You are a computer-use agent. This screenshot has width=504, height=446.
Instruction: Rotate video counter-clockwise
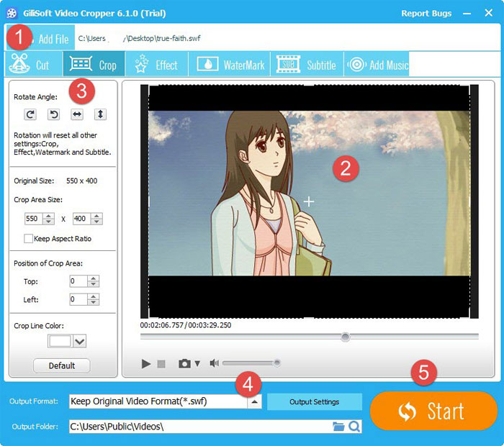click(x=53, y=114)
